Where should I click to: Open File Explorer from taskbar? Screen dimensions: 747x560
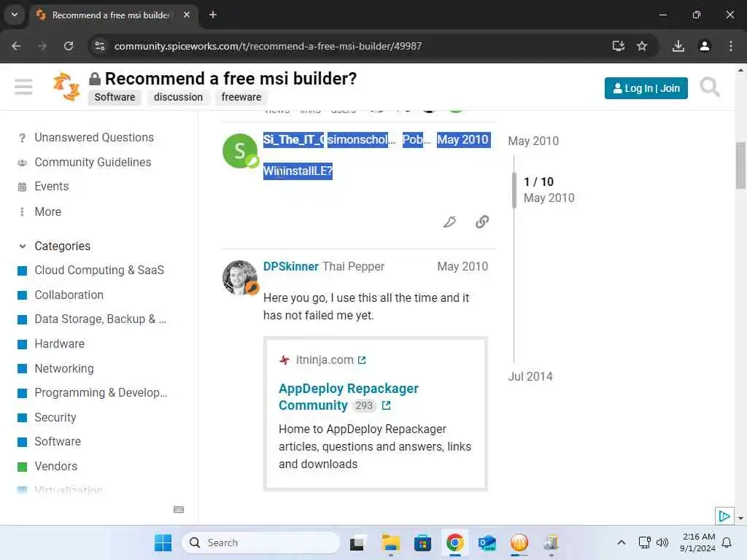[x=391, y=542]
